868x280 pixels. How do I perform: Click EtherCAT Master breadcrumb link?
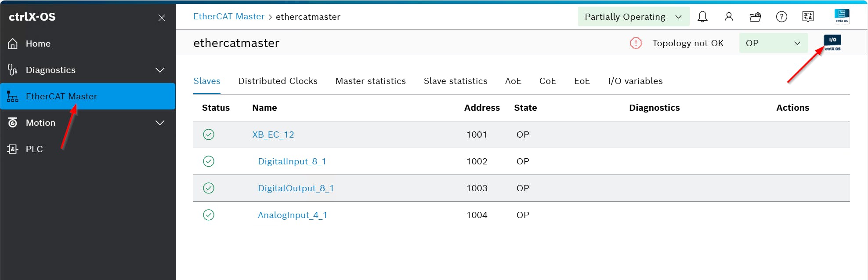point(229,17)
